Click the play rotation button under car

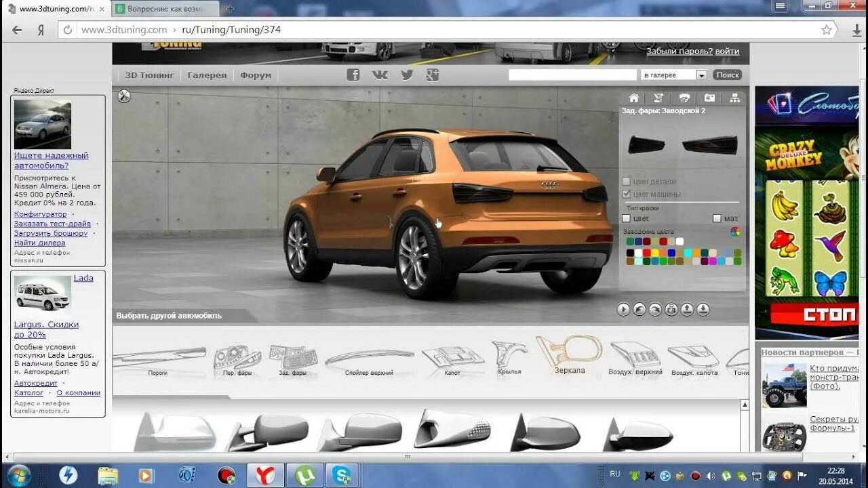[x=623, y=310]
